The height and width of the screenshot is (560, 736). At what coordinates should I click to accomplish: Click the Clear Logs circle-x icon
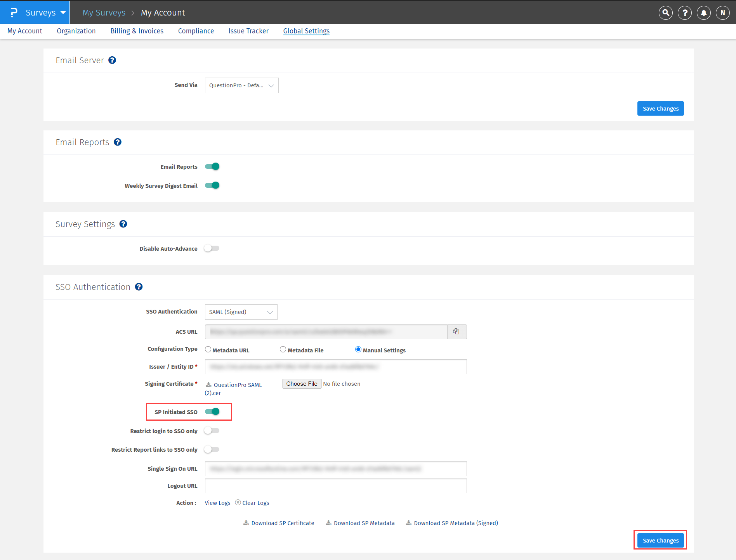point(238,503)
